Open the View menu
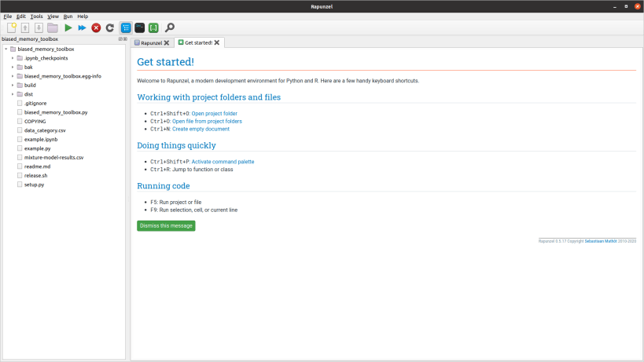The height and width of the screenshot is (362, 644). point(53,16)
